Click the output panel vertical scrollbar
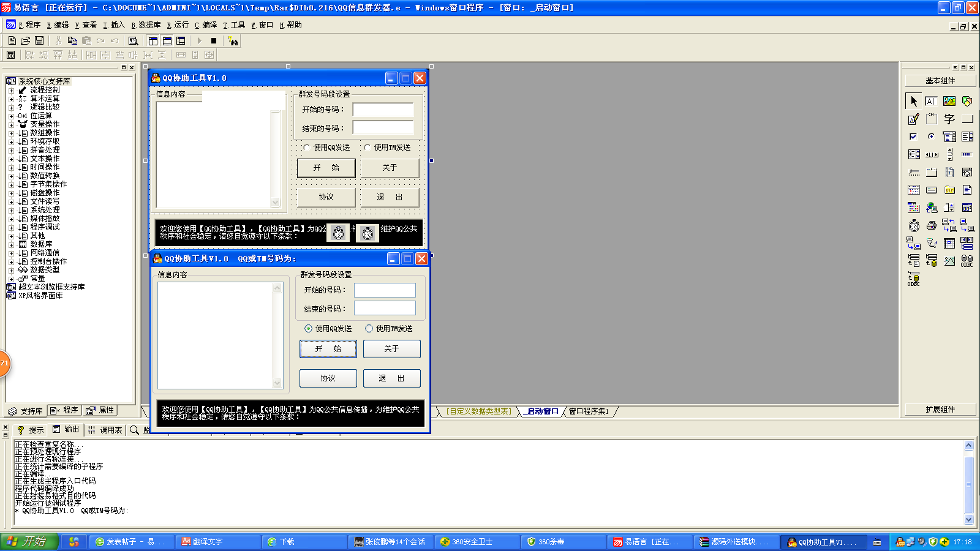Screen dimensions: 980x551 coord(969,482)
